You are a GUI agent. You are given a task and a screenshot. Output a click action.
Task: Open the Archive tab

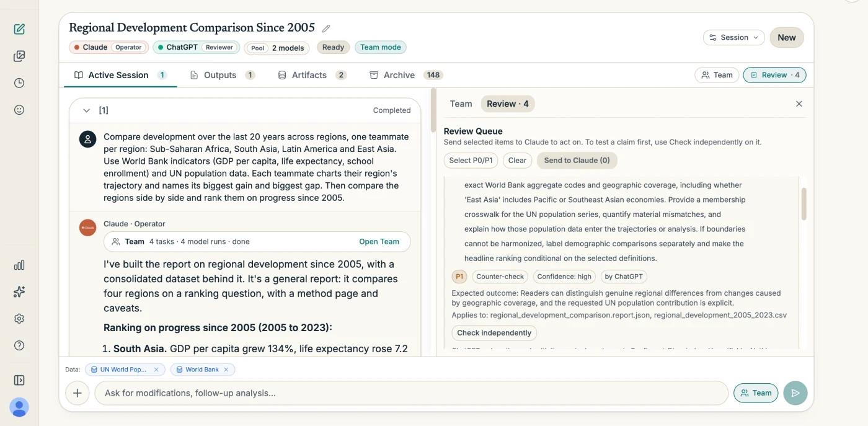[406, 75]
